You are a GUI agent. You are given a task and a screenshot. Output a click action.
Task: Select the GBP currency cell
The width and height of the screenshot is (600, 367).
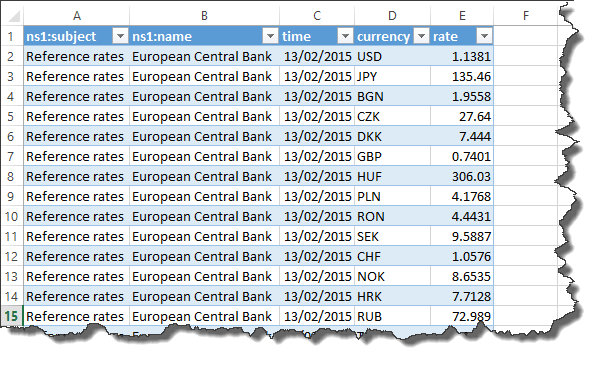[x=392, y=157]
